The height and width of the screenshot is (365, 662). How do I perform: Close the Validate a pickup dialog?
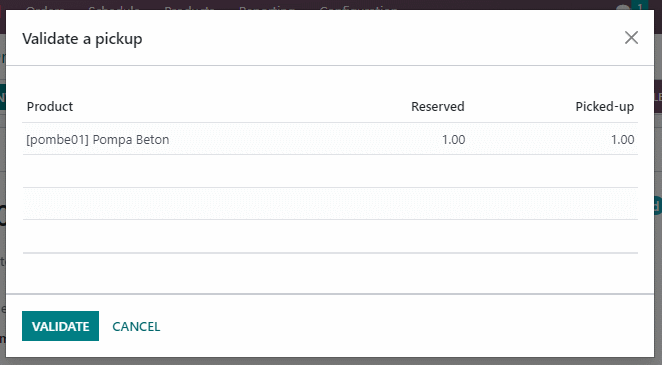(631, 38)
